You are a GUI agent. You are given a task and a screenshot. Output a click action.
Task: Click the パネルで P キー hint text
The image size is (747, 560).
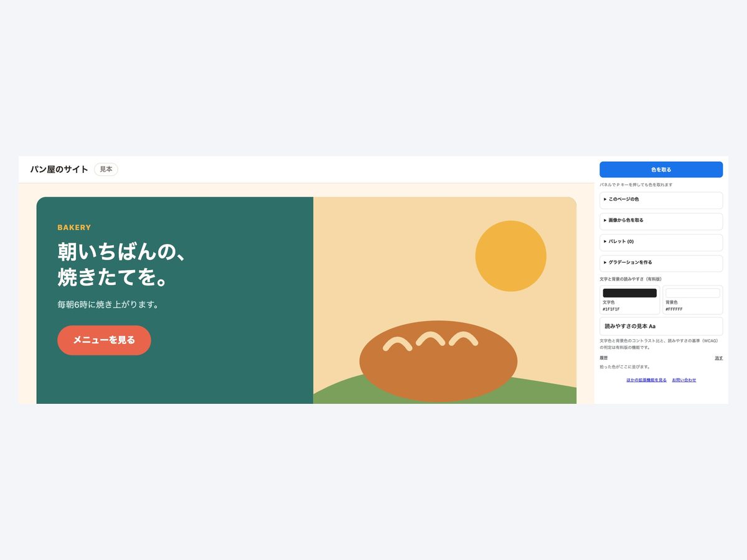(636, 185)
